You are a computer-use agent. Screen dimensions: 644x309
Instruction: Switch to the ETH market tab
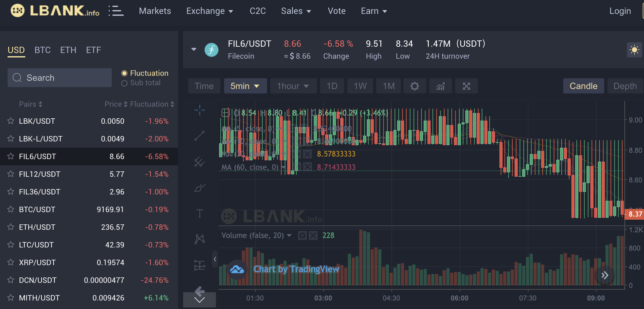click(x=68, y=50)
